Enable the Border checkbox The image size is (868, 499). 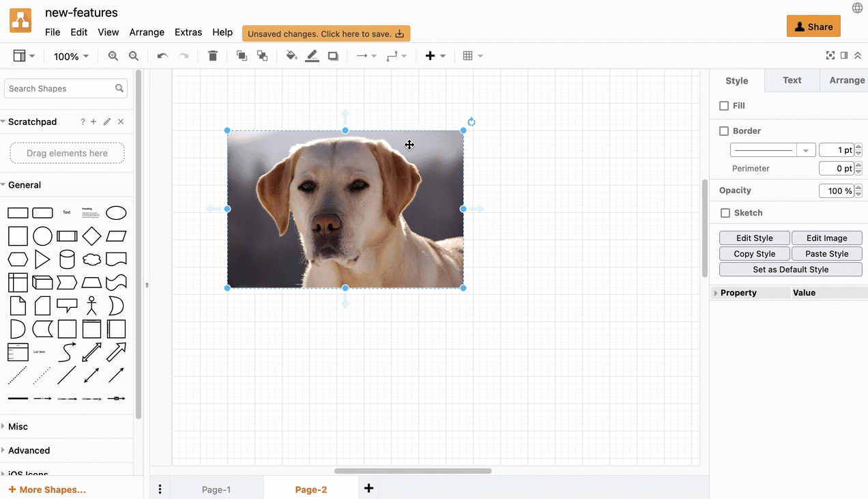tap(724, 130)
